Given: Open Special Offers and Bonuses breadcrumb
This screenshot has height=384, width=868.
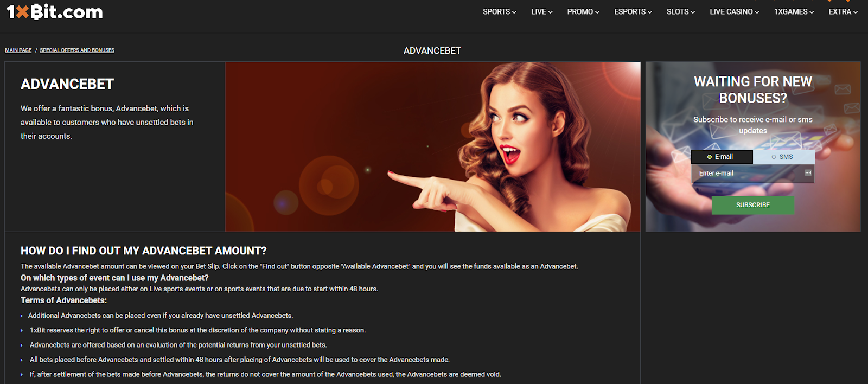Looking at the screenshot, I should (x=77, y=50).
